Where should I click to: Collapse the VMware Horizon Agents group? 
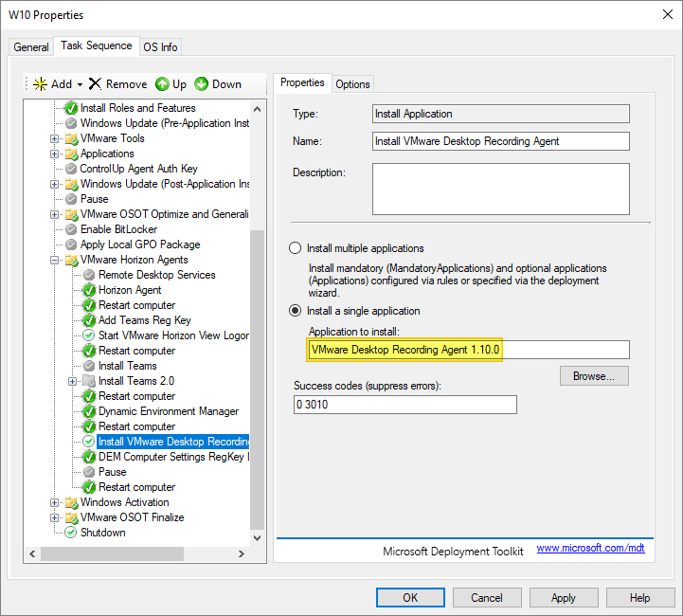coord(55,260)
